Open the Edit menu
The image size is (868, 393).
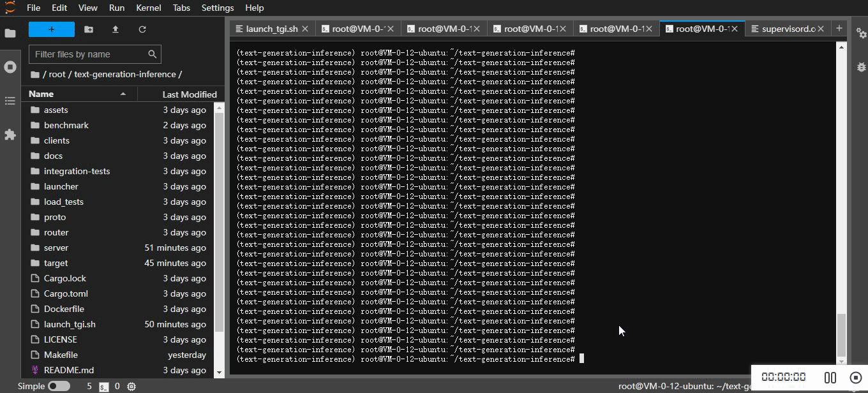59,8
